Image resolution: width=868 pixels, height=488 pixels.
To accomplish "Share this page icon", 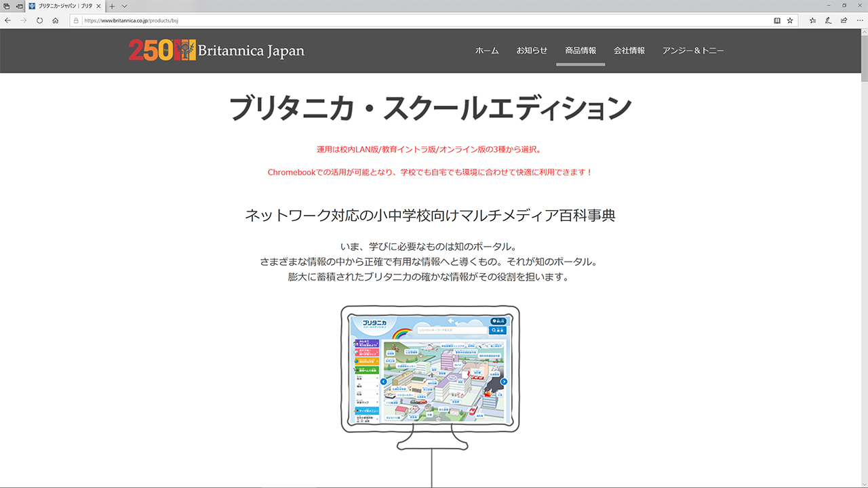I will coord(844,20).
